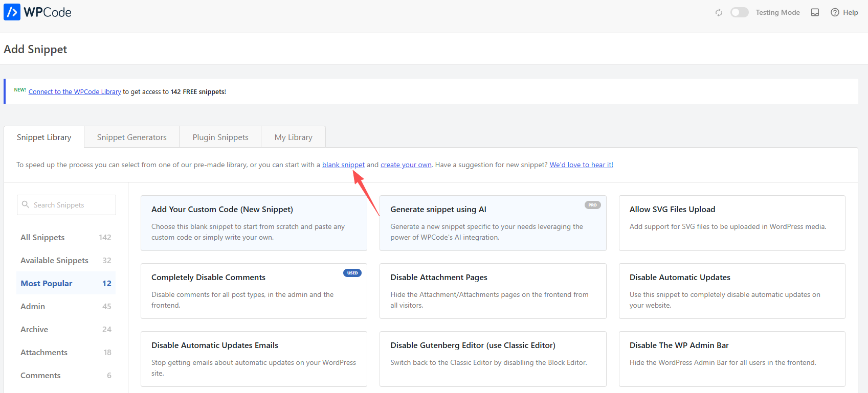The height and width of the screenshot is (393, 868).
Task: Filter by the Archive category
Action: [x=66, y=329]
